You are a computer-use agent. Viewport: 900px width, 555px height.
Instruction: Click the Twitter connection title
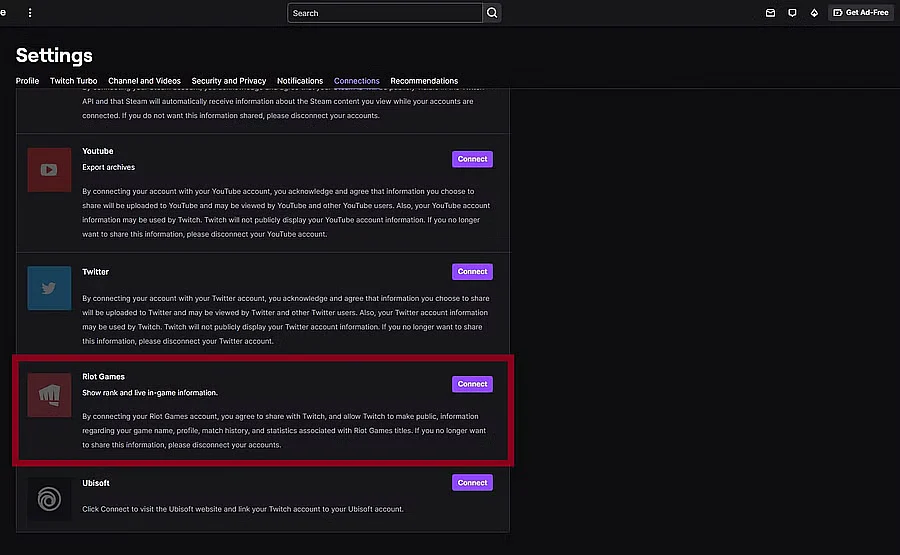[95, 271]
